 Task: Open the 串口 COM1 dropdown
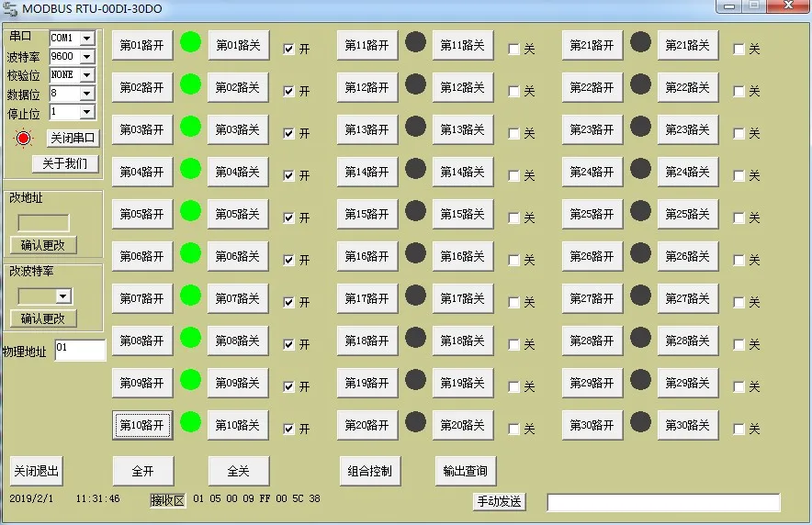(x=87, y=39)
